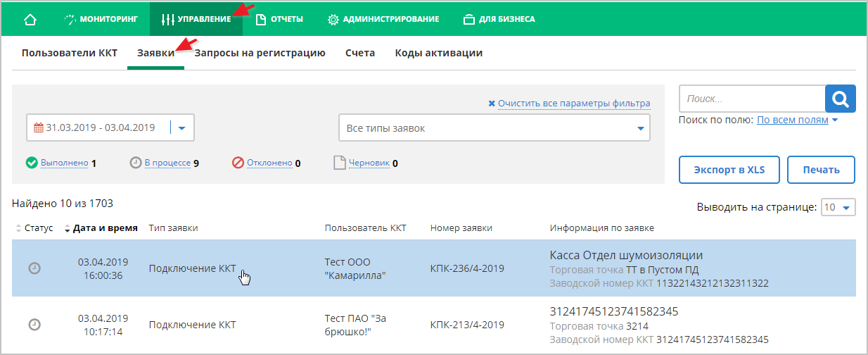Click the green Выполнено checkmark icon
Screen dimensions: 868x355
point(32,163)
